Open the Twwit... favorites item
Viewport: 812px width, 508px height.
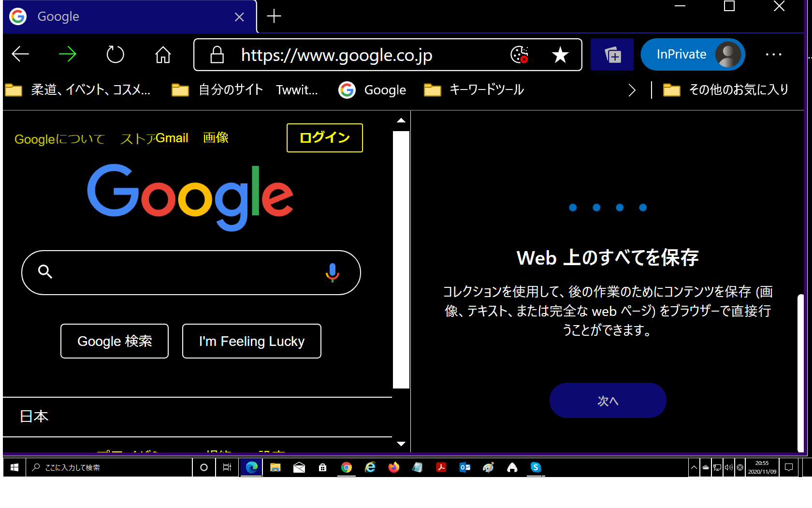(297, 90)
